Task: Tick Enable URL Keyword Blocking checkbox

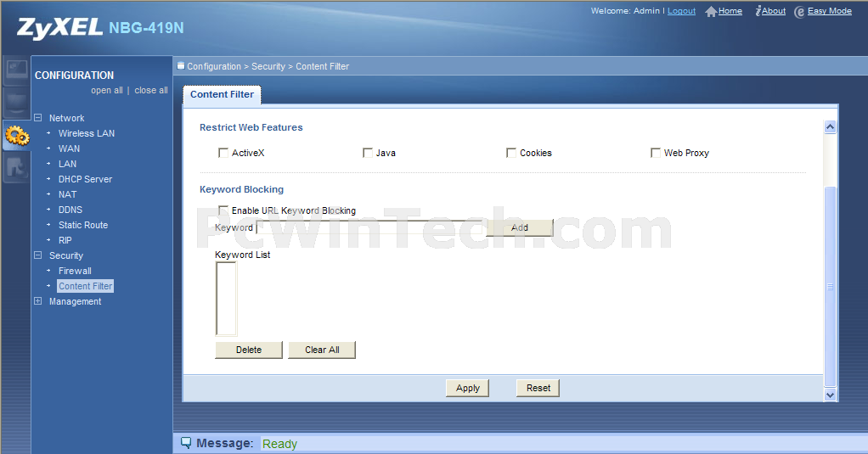Action: 223,210
